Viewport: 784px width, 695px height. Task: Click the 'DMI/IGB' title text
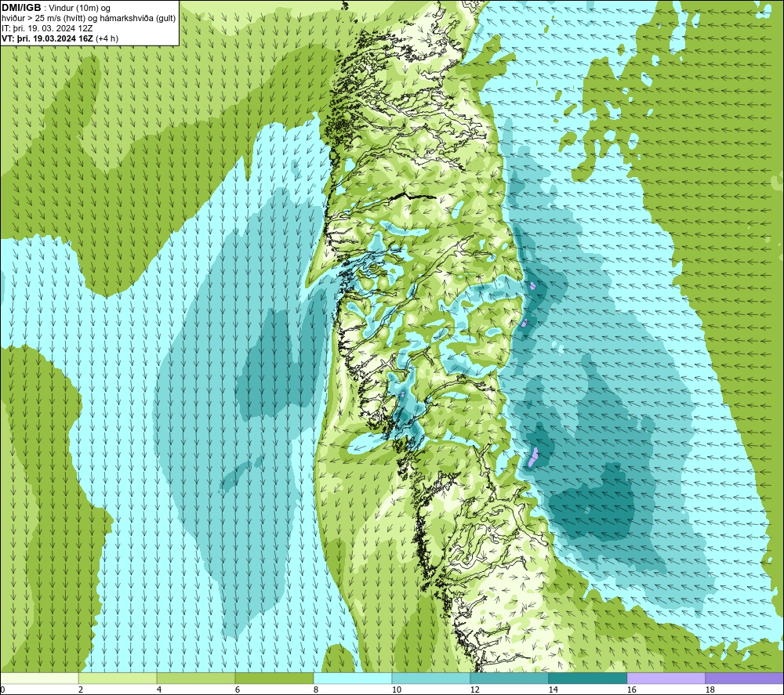click(21, 8)
